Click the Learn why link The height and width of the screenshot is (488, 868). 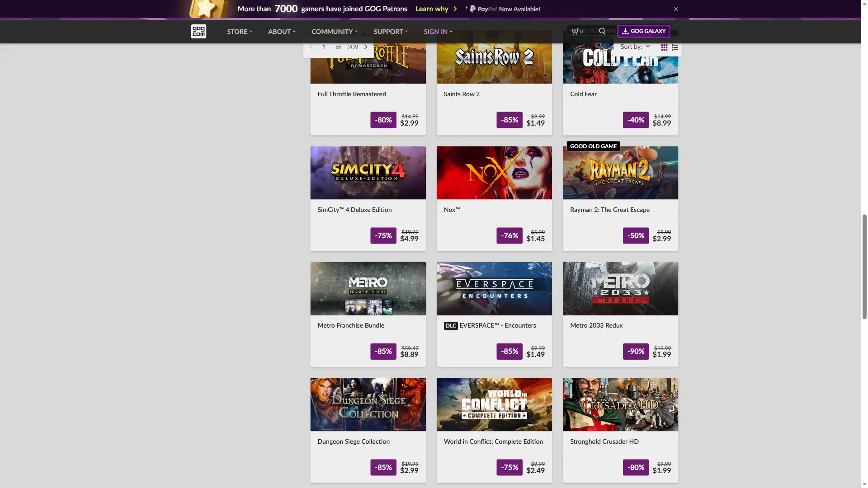coord(432,9)
